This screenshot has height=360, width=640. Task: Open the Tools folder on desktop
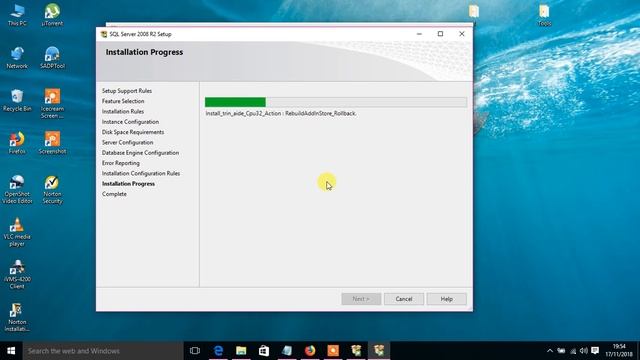pyautogui.click(x=544, y=16)
